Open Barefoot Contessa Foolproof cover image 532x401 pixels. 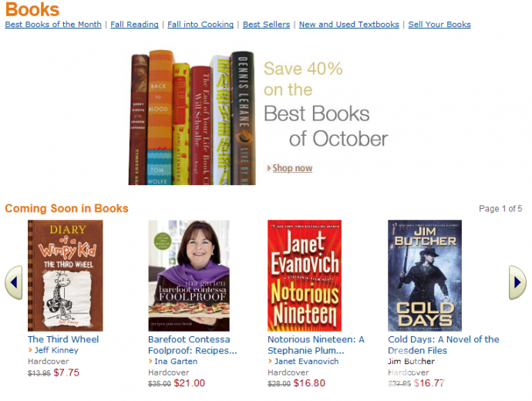pos(188,275)
